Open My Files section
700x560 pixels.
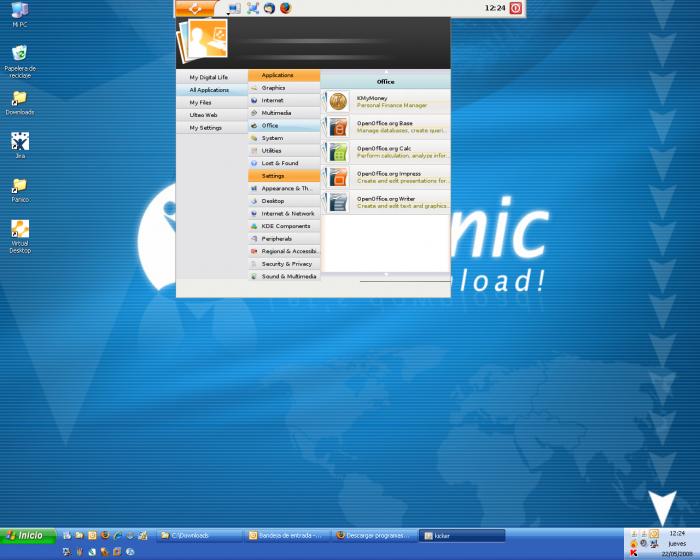212,102
